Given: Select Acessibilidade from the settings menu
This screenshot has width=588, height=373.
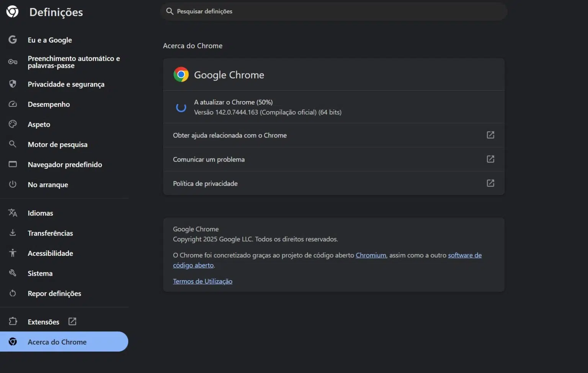Looking at the screenshot, I should [50, 253].
